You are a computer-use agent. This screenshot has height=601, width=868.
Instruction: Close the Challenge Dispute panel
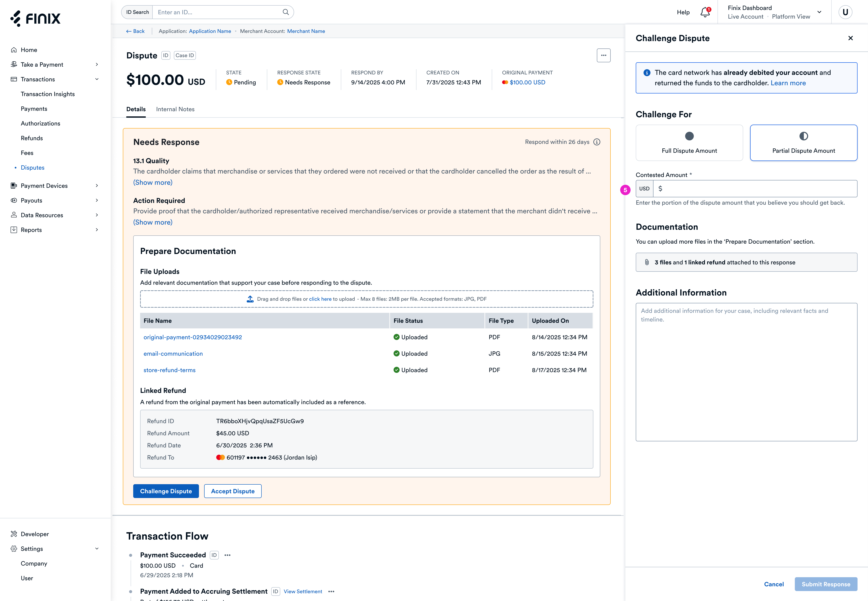point(850,38)
